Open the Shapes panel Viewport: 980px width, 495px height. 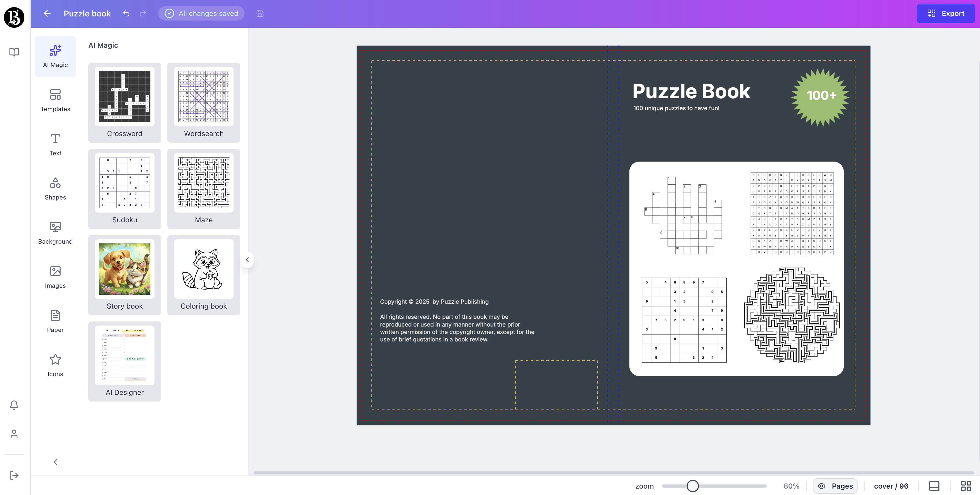pyautogui.click(x=55, y=188)
